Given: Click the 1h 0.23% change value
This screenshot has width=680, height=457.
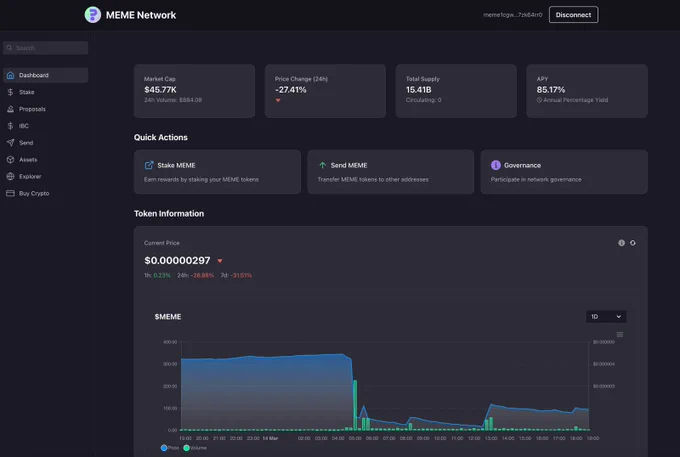Looking at the screenshot, I should [x=157, y=275].
